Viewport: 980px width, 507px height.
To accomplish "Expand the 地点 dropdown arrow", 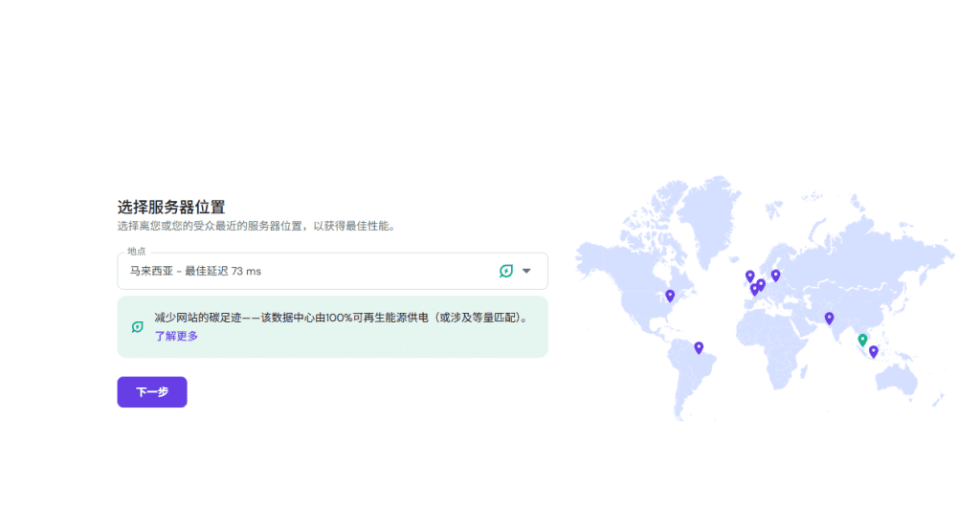I will 526,271.
